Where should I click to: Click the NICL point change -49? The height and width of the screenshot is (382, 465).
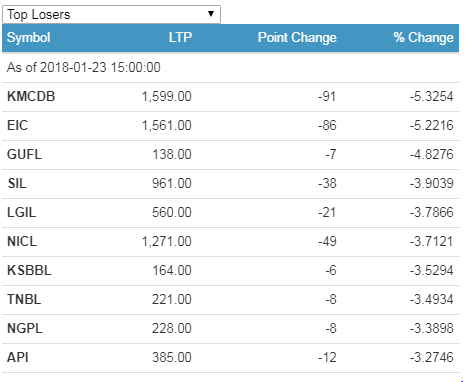[x=327, y=242]
